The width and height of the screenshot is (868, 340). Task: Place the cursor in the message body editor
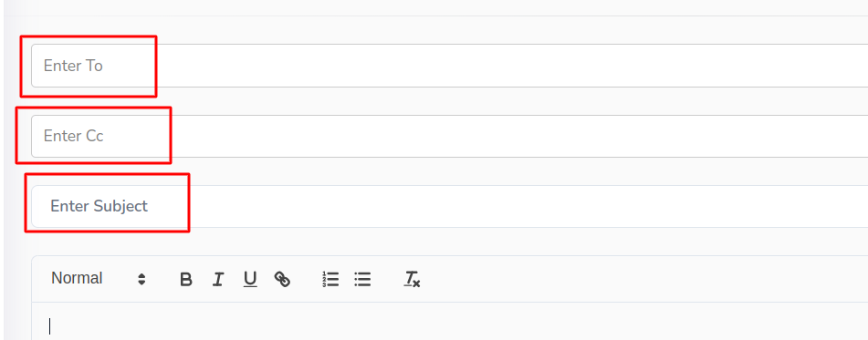pyautogui.click(x=449, y=321)
